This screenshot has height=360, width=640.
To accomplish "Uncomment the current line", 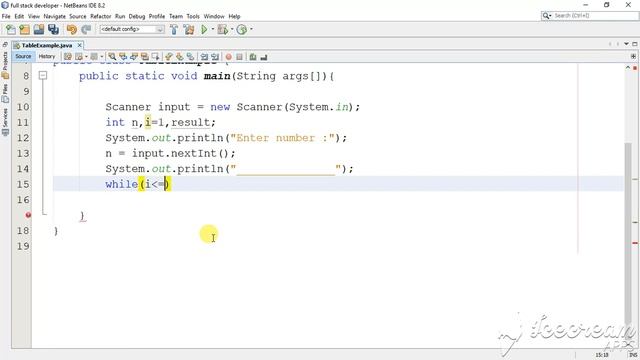I will 264,57.
